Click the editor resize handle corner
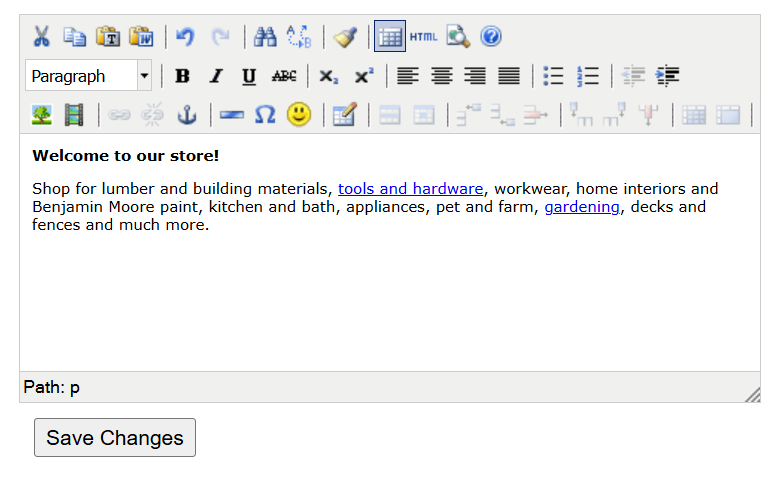Viewport: 772px width, 477px height. (753, 395)
